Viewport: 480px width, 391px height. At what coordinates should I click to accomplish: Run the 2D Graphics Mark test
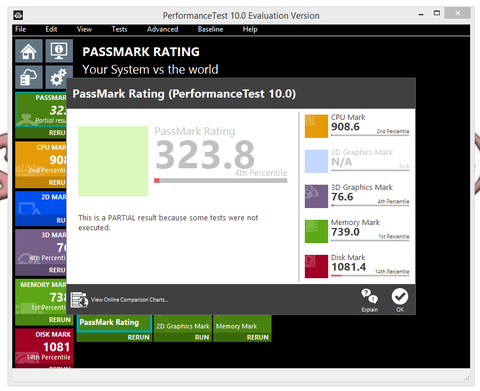point(202,337)
